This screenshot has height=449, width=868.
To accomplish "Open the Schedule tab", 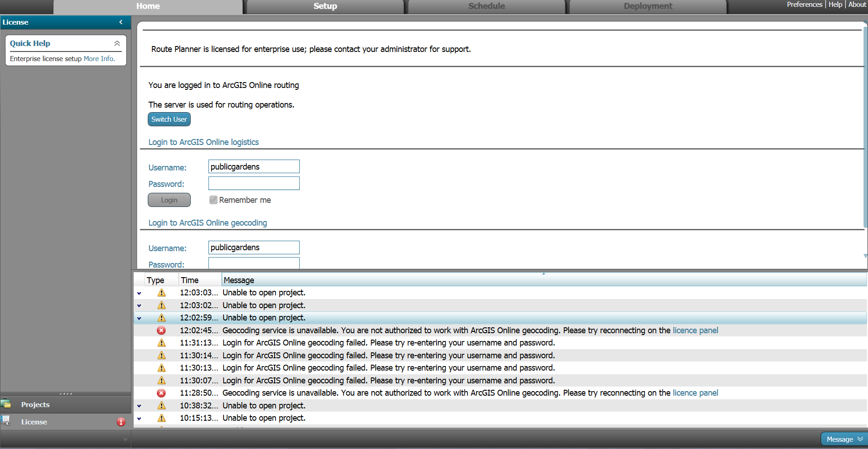I will [x=486, y=6].
